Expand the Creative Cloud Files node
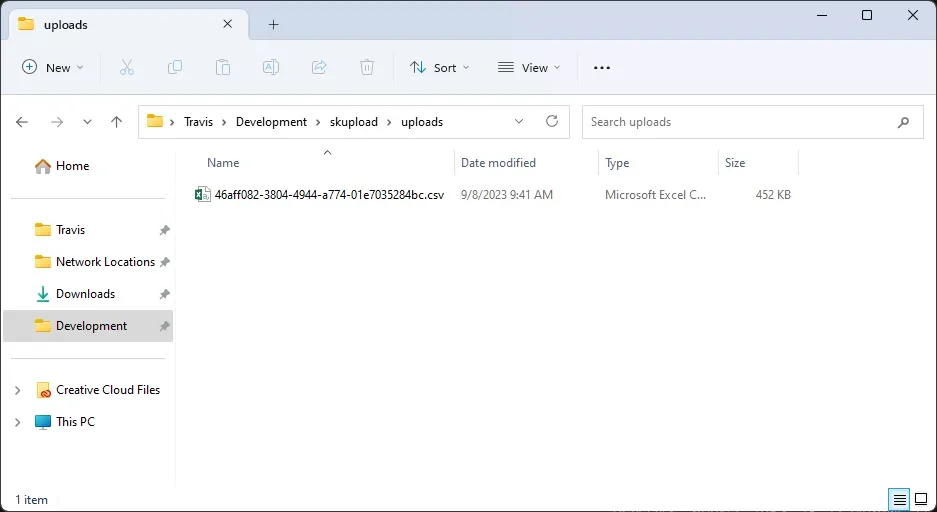Screen dimensions: 937x512 17,390
